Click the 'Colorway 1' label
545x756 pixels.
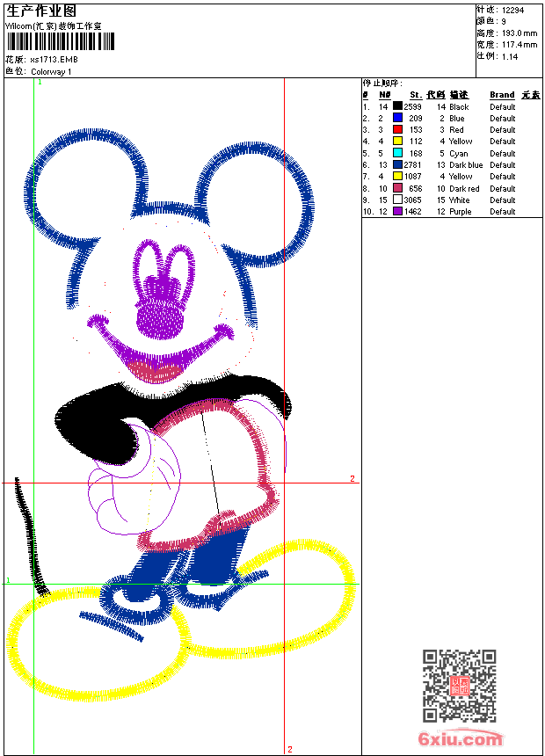pos(51,72)
